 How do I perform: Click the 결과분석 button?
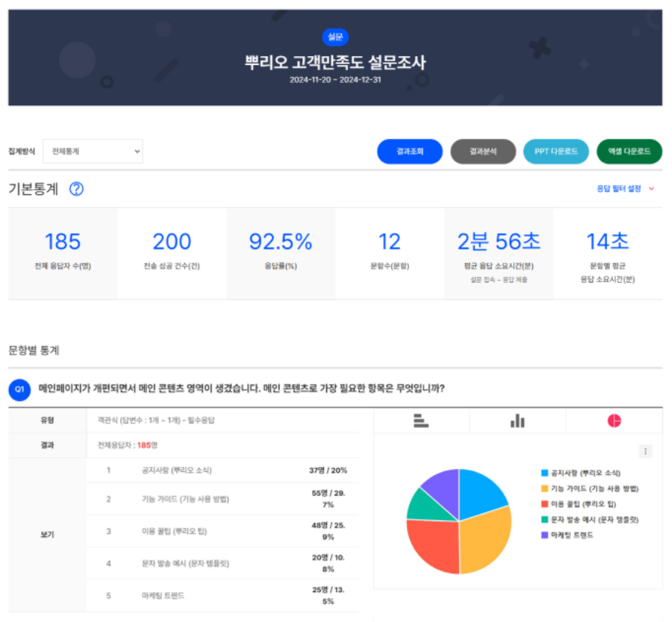[483, 152]
